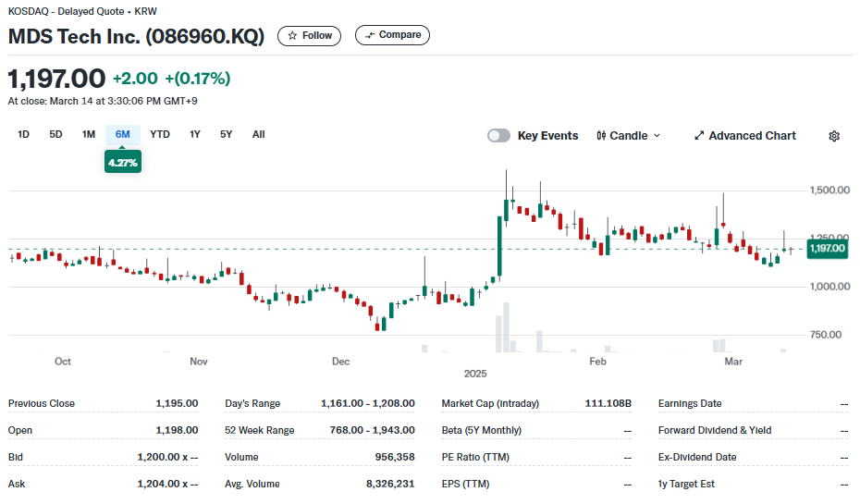Screen dimensions: 860x504
Task: Click the Compare button label
Action: pos(399,34)
